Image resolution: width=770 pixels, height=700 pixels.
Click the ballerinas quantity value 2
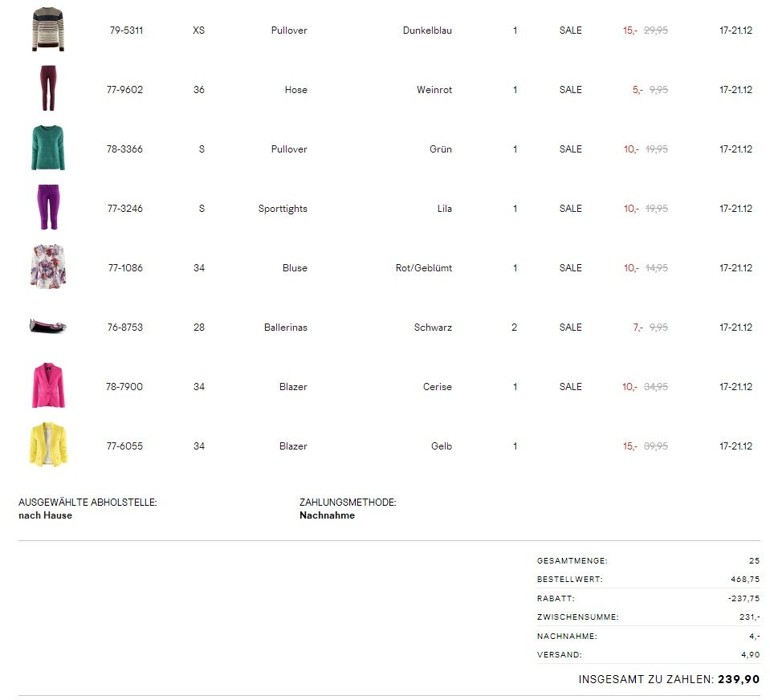coord(515,328)
